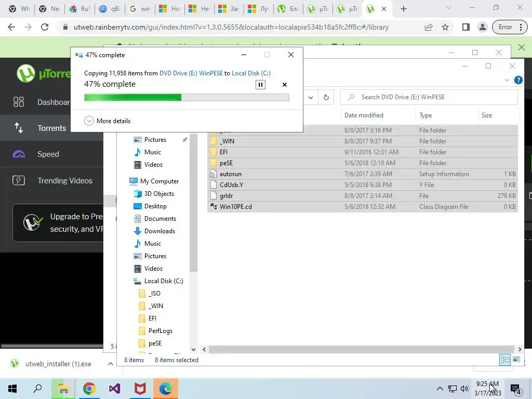Switch to the qBi browser tab
This screenshot has height=399, width=532.
point(109,9)
